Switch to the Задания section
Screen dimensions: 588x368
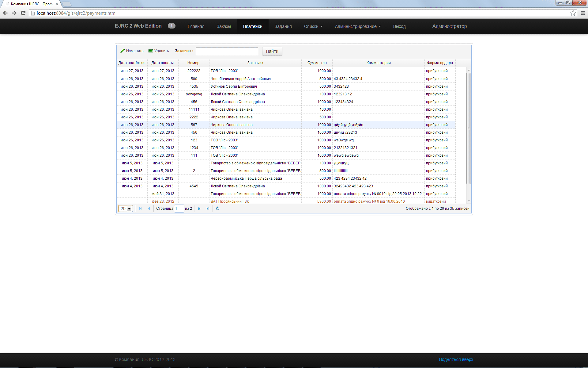tap(283, 26)
